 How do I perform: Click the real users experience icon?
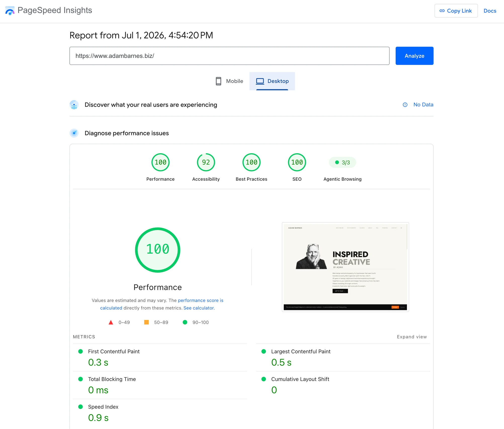click(x=74, y=105)
